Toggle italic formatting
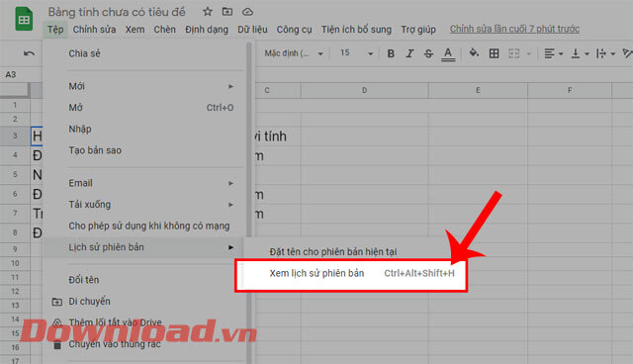The image size is (633, 364). (x=409, y=53)
